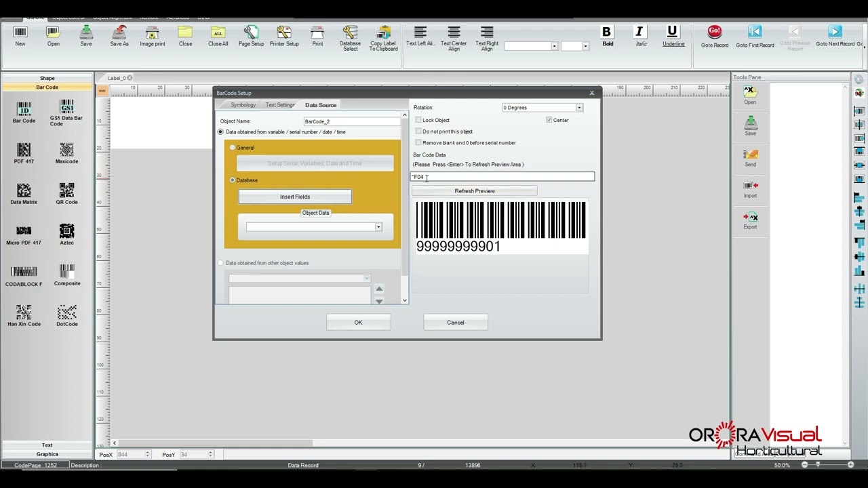
Task: Save label with ribbon Save icon
Action: coord(86,36)
